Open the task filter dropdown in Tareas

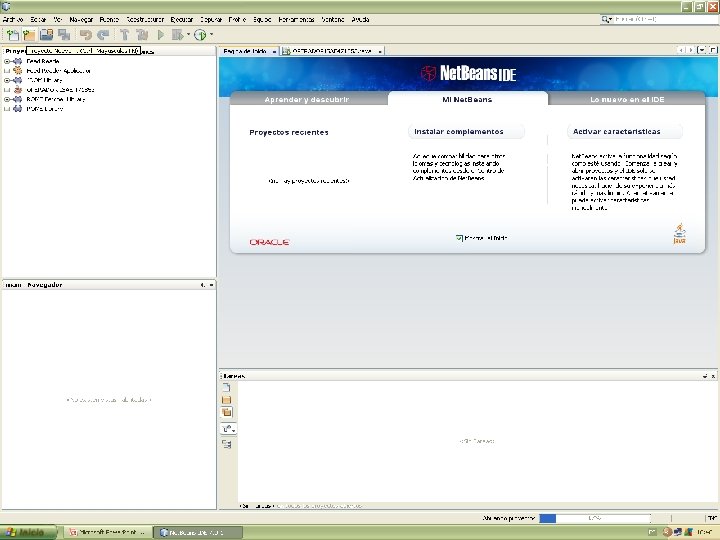point(228,429)
